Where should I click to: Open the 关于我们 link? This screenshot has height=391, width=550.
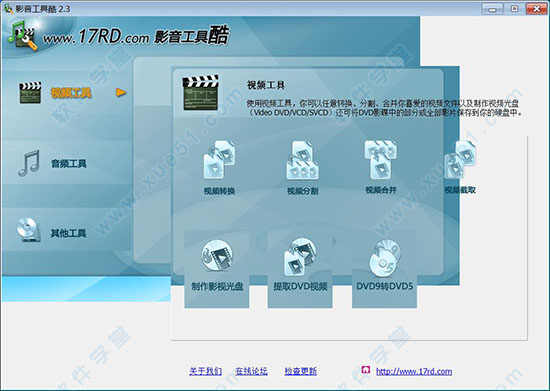point(206,371)
